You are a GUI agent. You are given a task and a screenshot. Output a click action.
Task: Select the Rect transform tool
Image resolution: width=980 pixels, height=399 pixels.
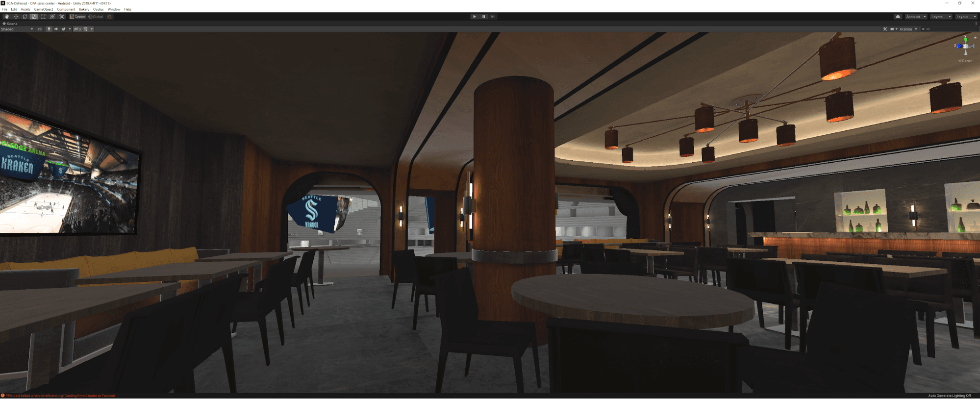click(43, 17)
